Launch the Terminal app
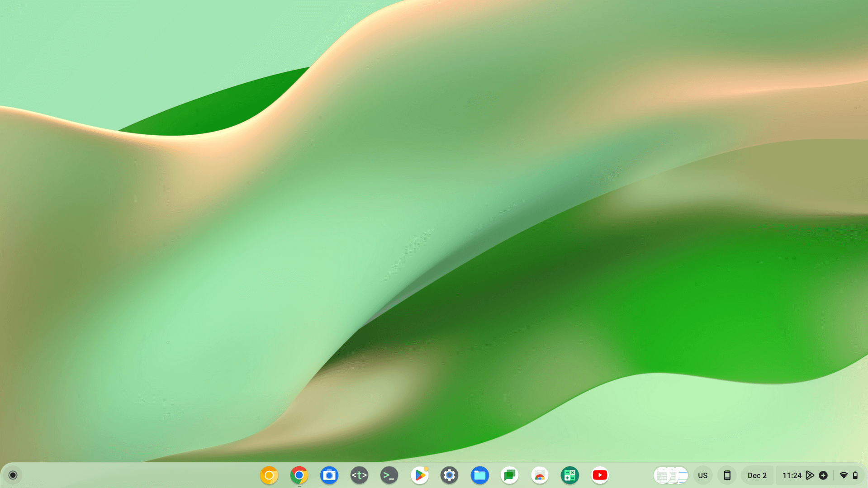 tap(389, 475)
